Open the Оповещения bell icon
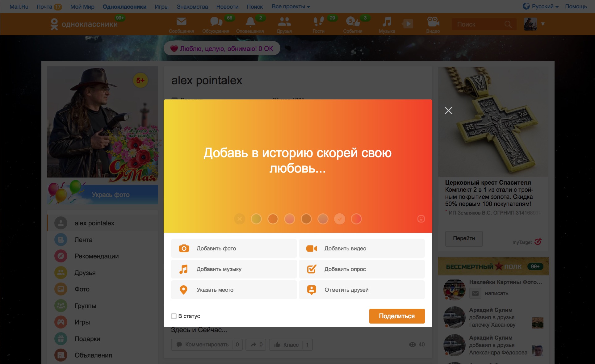This screenshot has width=595, height=364. click(x=250, y=22)
